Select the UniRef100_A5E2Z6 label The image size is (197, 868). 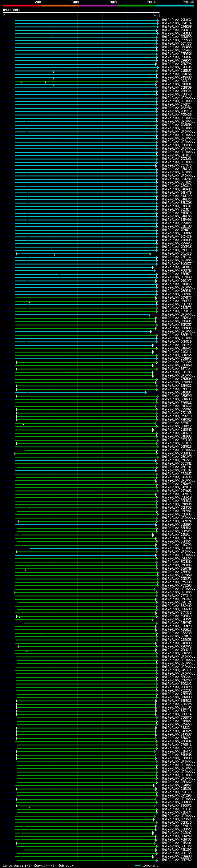pos(177,460)
